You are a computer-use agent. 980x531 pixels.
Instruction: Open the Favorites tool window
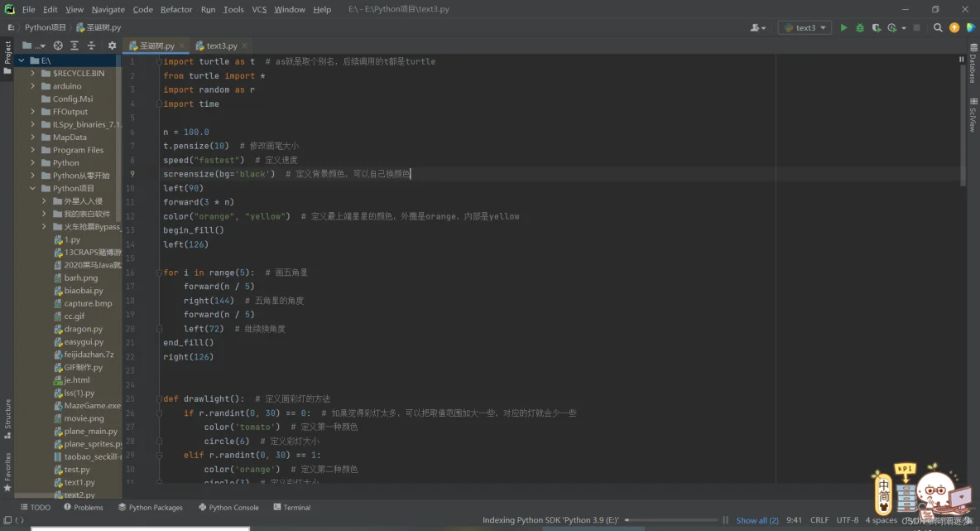point(7,471)
